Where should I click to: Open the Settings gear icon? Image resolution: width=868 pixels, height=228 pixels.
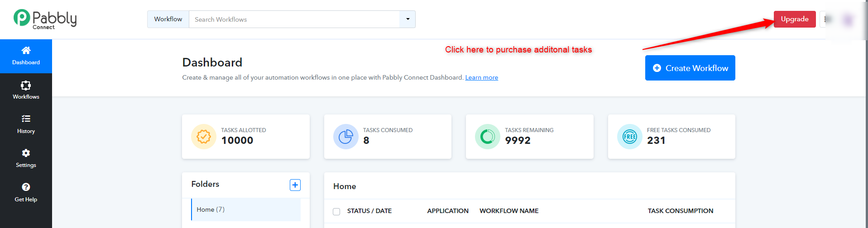(x=26, y=153)
